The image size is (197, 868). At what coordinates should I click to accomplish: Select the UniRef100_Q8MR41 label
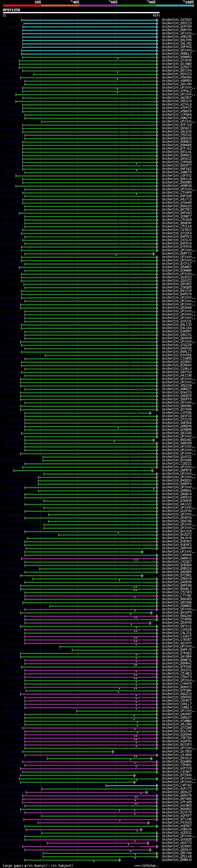coord(176,491)
